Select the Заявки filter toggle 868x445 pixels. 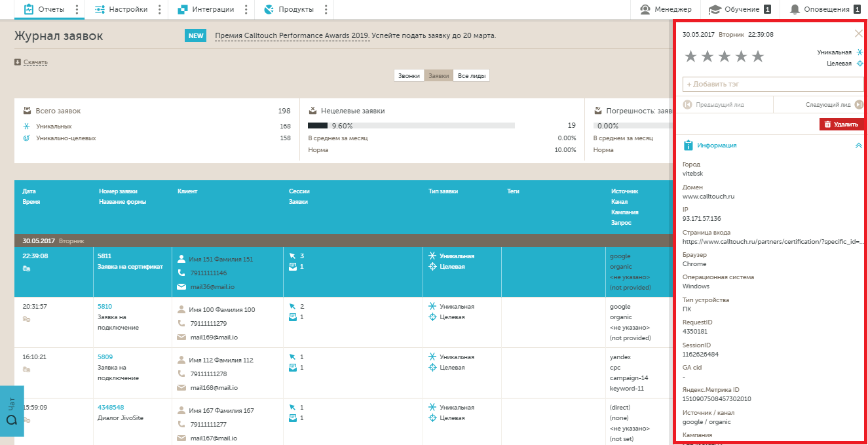(438, 76)
